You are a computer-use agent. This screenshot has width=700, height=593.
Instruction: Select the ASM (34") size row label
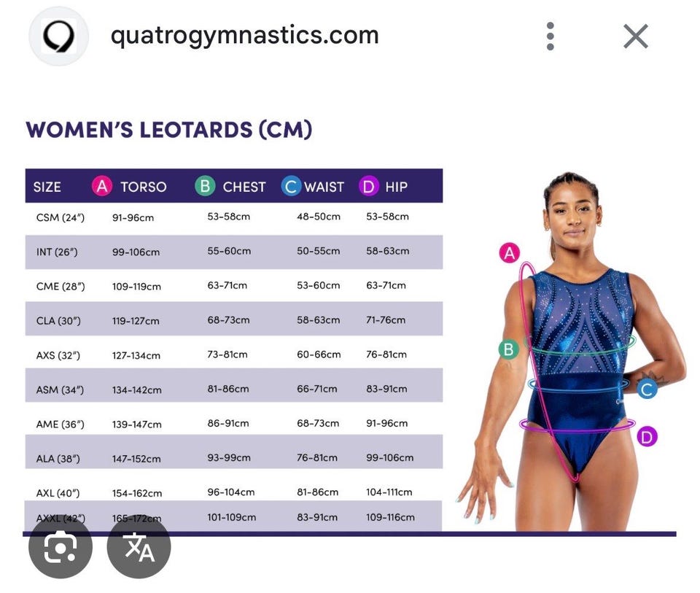60,389
